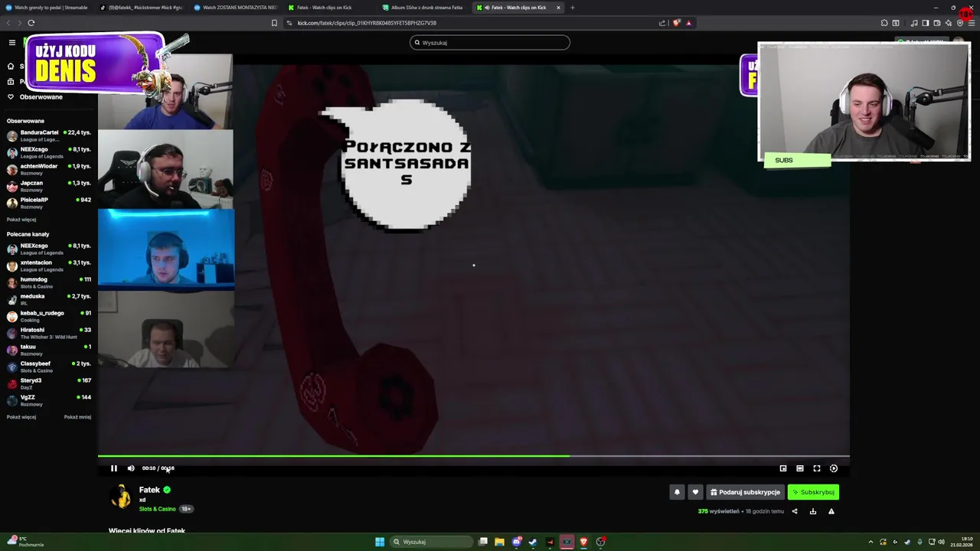Reload the page in the browser
Viewport: 980px width, 551px height.
pos(31,23)
